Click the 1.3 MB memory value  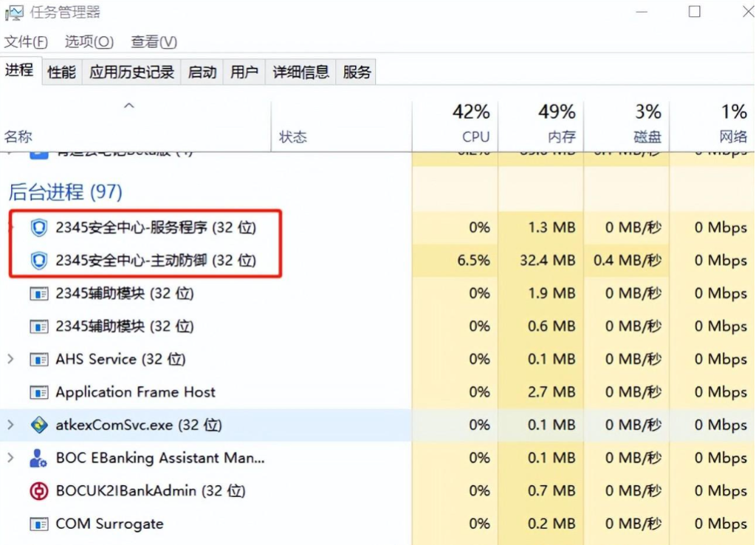(x=552, y=227)
